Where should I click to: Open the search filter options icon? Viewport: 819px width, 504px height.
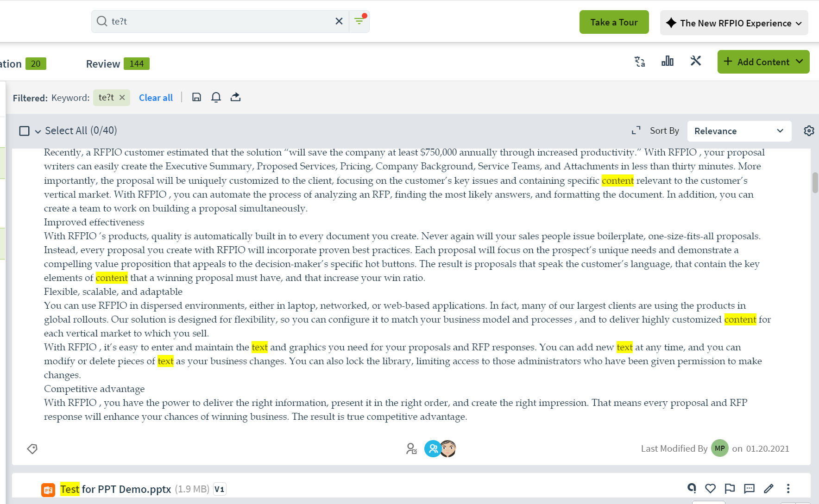coord(359,20)
